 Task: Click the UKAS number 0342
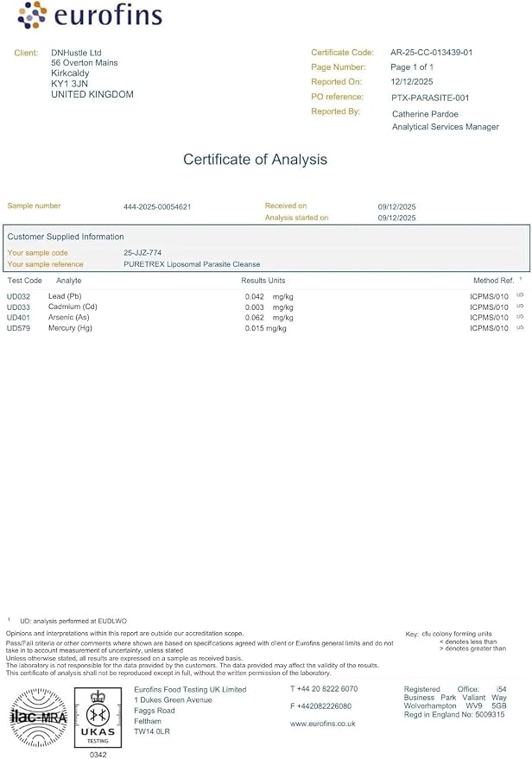[x=98, y=754]
